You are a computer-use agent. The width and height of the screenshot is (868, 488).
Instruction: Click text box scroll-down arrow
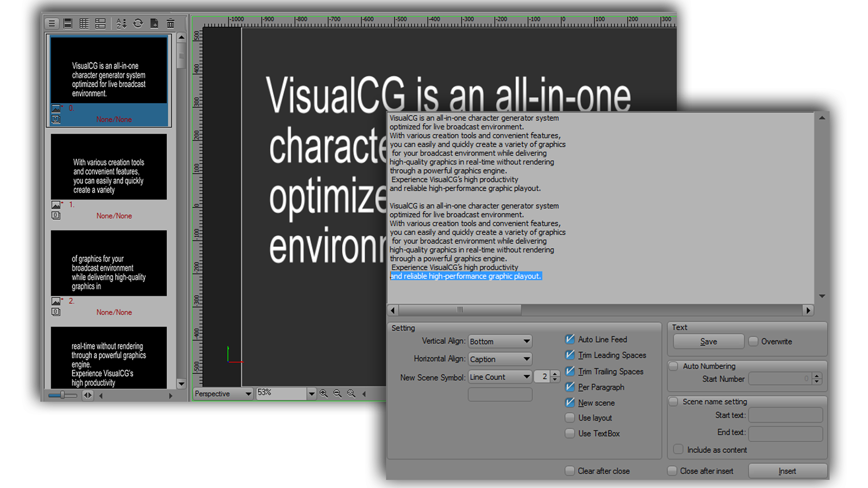[x=822, y=296]
